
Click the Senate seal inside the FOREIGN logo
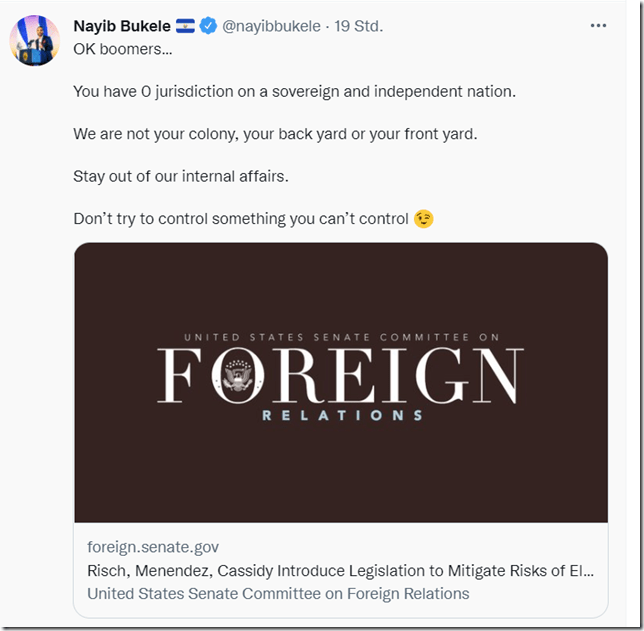pyautogui.click(x=239, y=377)
